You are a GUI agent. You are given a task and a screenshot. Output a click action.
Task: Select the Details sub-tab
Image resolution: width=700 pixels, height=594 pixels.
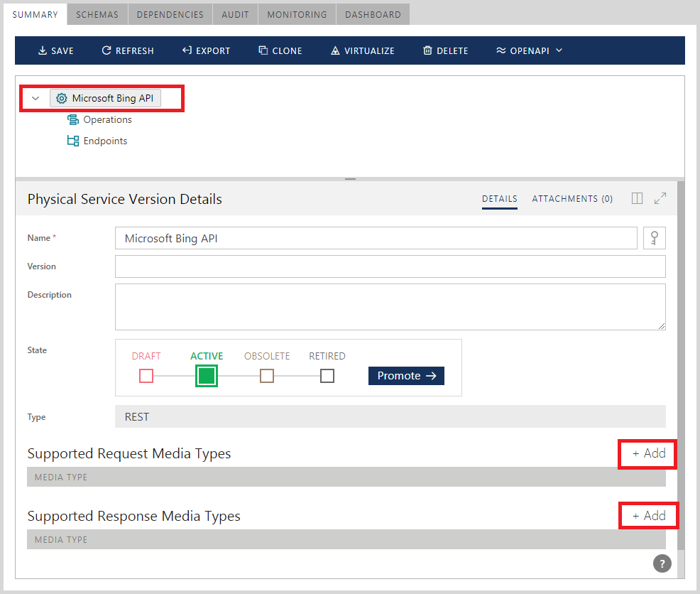(500, 199)
